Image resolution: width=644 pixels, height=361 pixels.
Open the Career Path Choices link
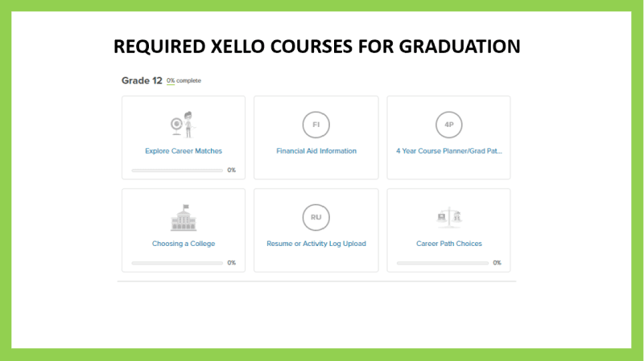point(448,244)
